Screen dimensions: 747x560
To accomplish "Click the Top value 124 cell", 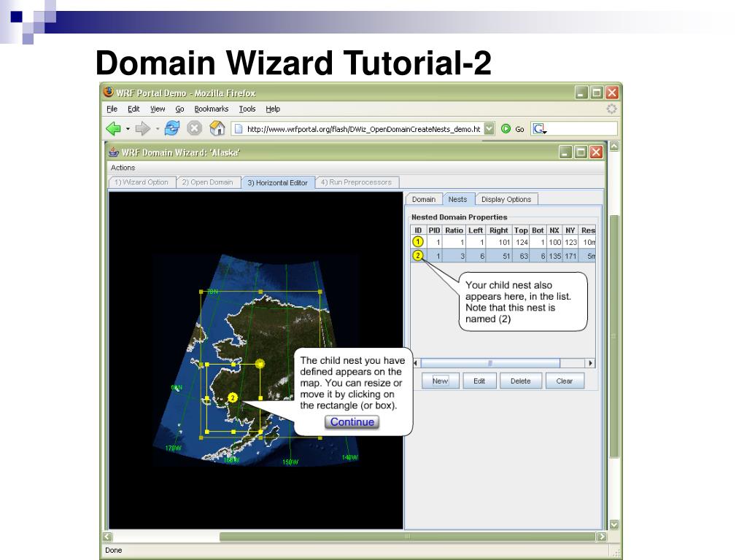I will (522, 242).
